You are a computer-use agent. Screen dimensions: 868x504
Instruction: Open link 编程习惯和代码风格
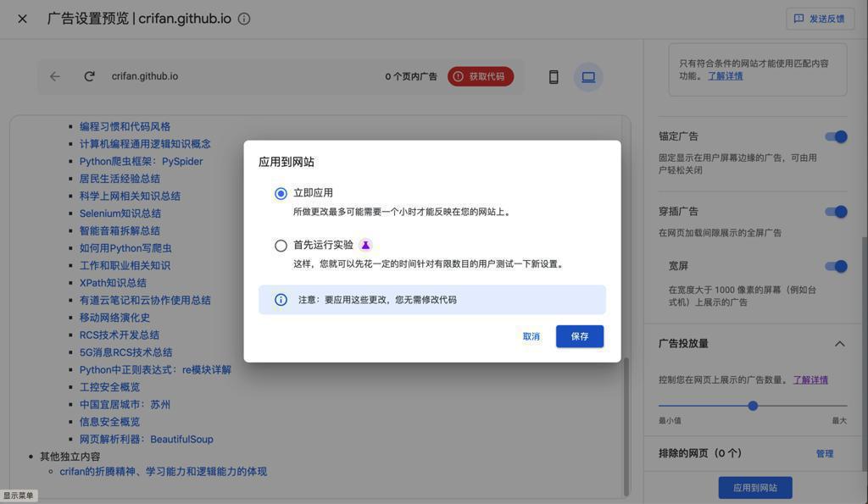(125, 127)
